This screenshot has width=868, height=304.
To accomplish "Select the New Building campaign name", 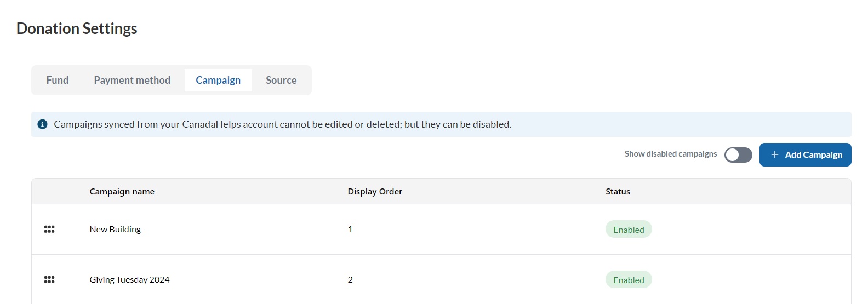I will 115,230.
